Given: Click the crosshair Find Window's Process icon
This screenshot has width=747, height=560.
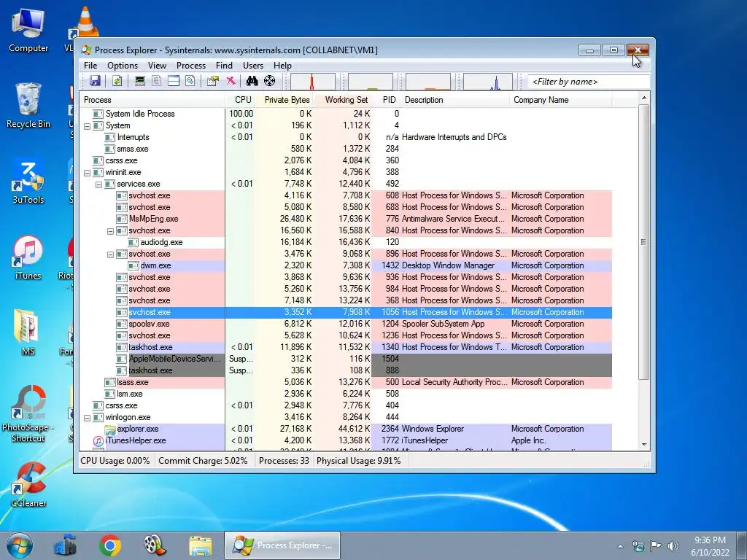Looking at the screenshot, I should point(270,81).
